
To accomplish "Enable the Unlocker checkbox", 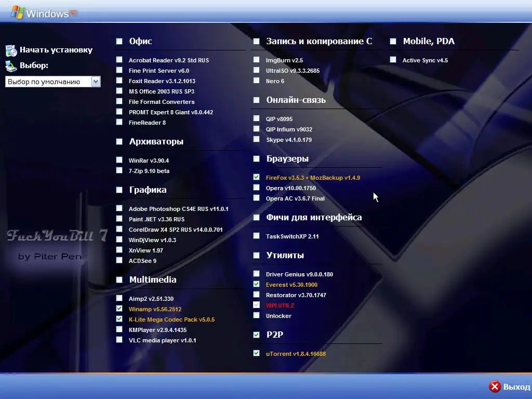I will coord(257,315).
